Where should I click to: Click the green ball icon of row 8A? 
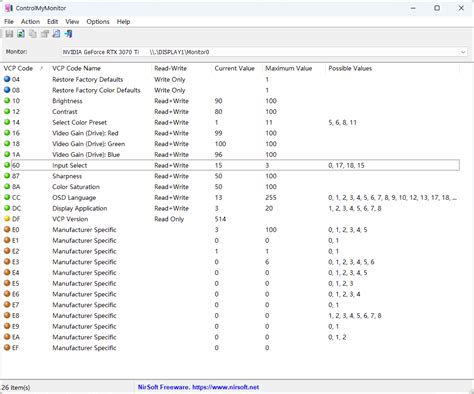pyautogui.click(x=7, y=186)
